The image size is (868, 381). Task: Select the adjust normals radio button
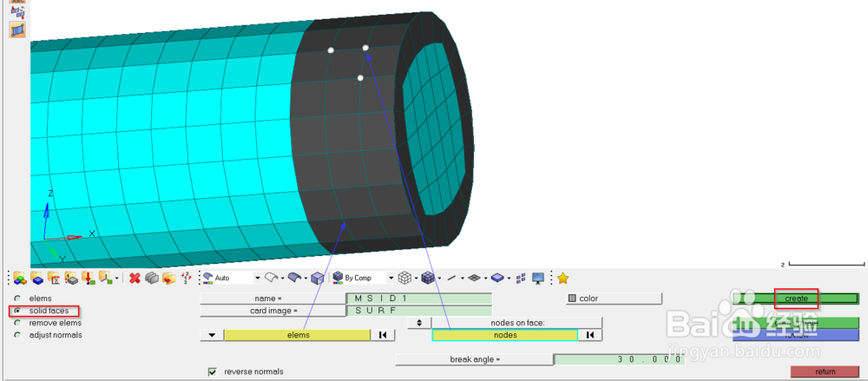[x=17, y=335]
